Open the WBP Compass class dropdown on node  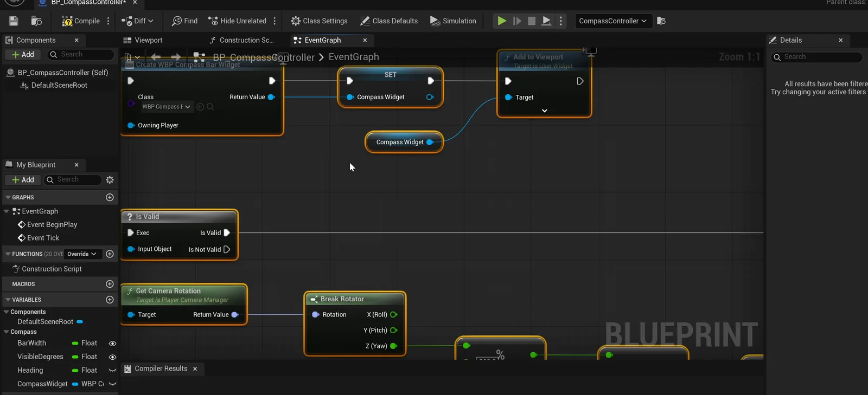coord(166,107)
